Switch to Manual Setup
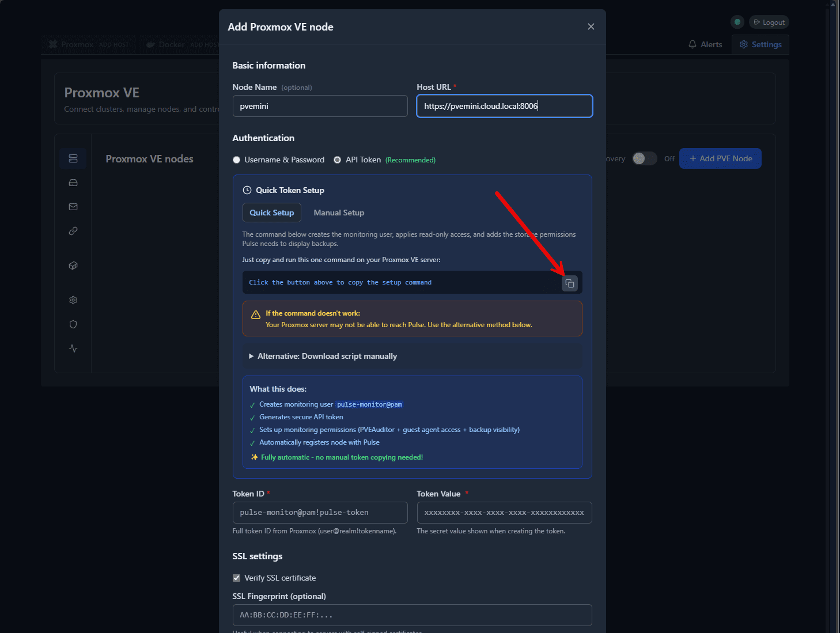Image resolution: width=840 pixels, height=633 pixels. tap(339, 212)
